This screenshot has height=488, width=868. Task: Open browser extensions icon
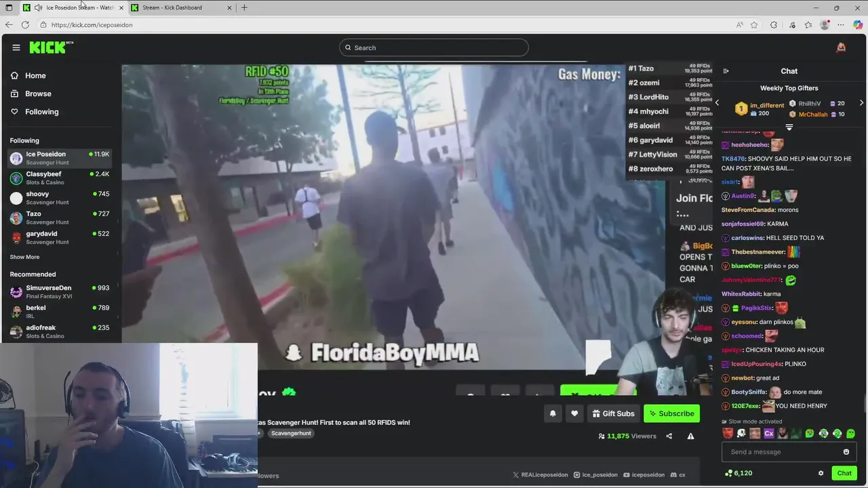[774, 24]
